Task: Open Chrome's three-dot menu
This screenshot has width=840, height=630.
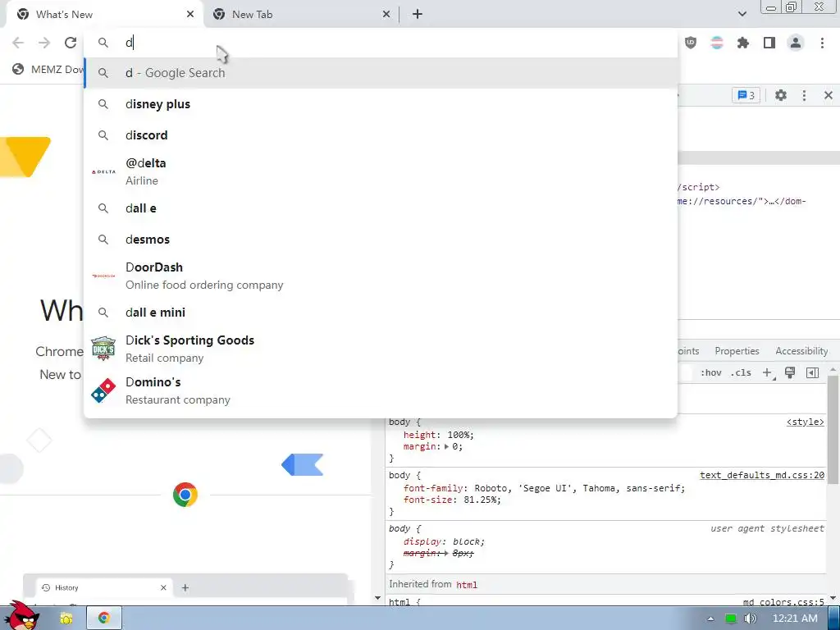Action: coord(822,43)
